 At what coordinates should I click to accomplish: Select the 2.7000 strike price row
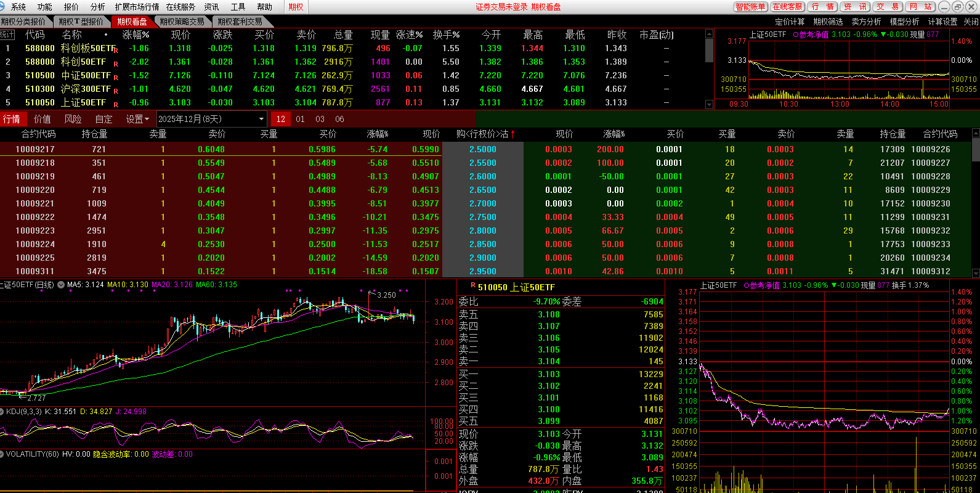click(483, 203)
